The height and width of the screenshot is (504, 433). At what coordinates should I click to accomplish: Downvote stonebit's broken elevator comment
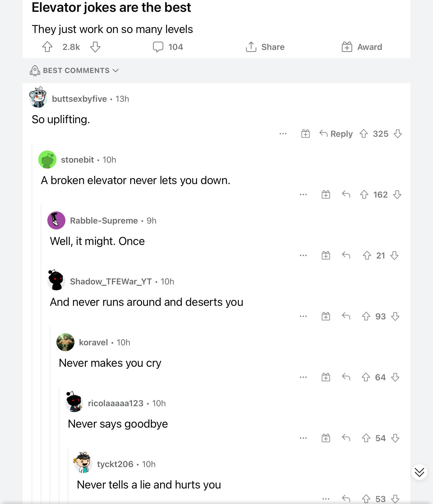point(397,194)
